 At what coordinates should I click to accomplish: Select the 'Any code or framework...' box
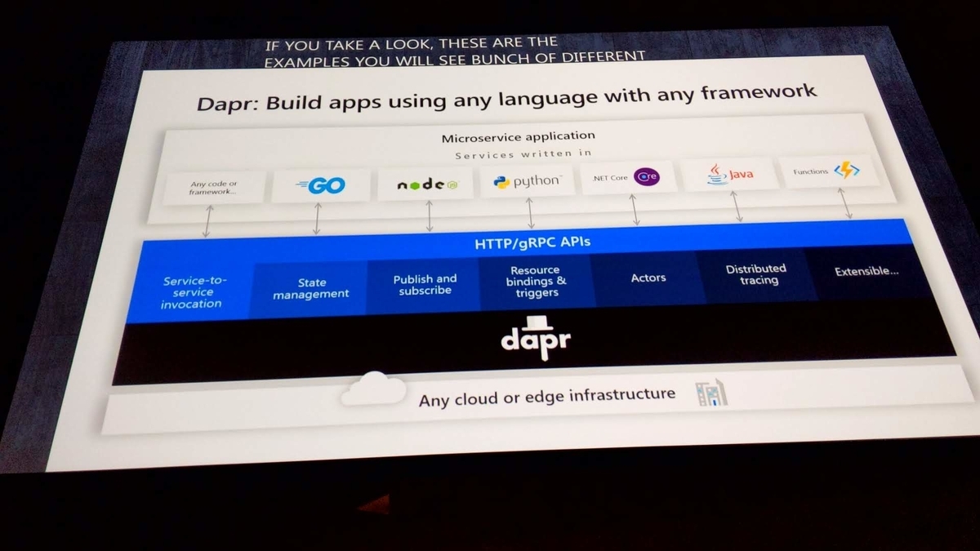point(212,188)
